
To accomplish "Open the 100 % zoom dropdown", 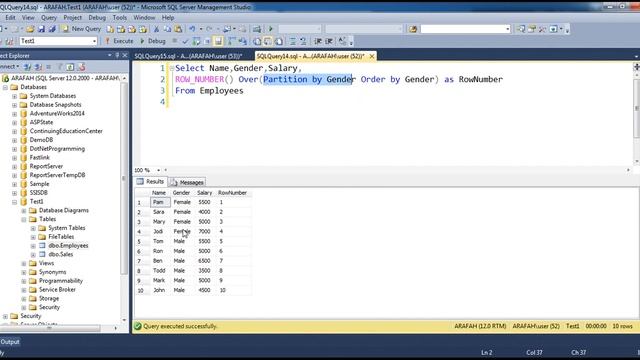I will coord(158,170).
